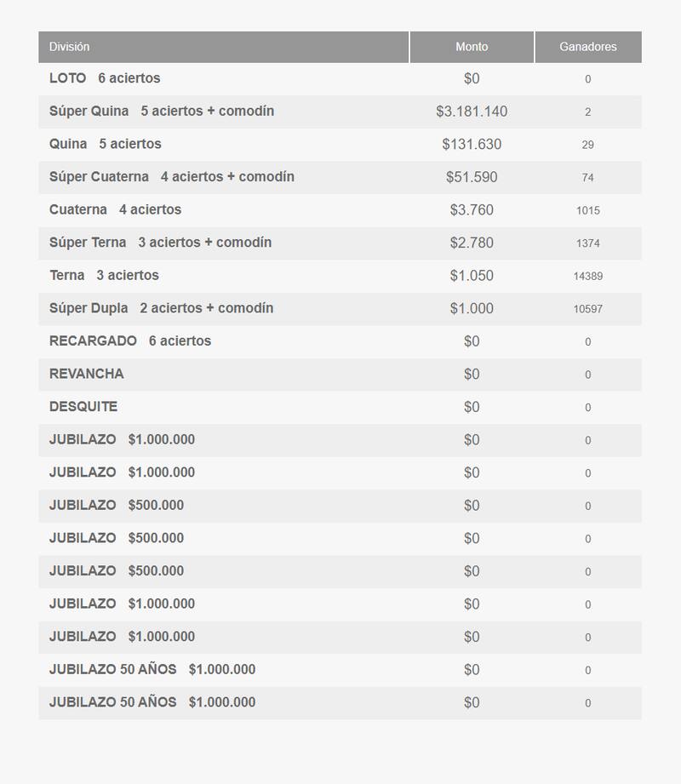
Task: Click the Súper Quina winners count 2
Action: 587,112
